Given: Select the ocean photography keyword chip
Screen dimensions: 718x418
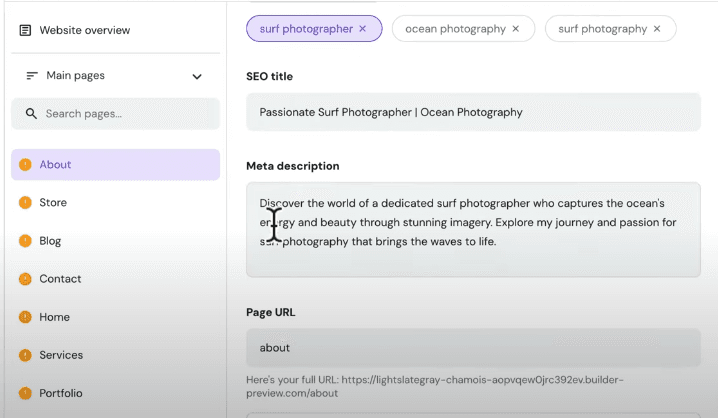Looking at the screenshot, I should tap(463, 29).
